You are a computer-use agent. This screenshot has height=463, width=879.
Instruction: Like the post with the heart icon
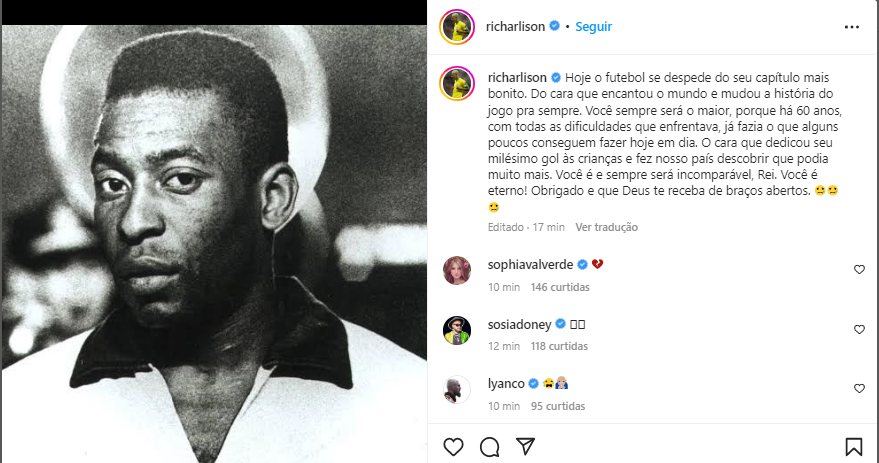[x=453, y=446]
